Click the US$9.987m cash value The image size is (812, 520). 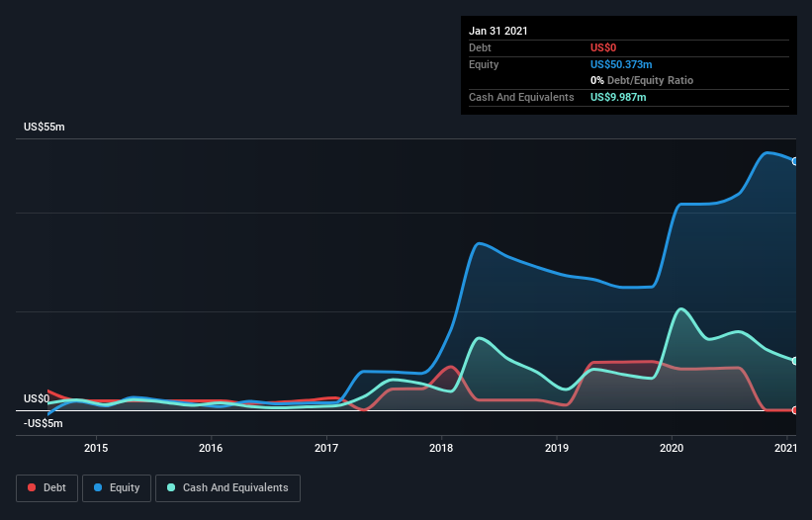click(x=618, y=97)
